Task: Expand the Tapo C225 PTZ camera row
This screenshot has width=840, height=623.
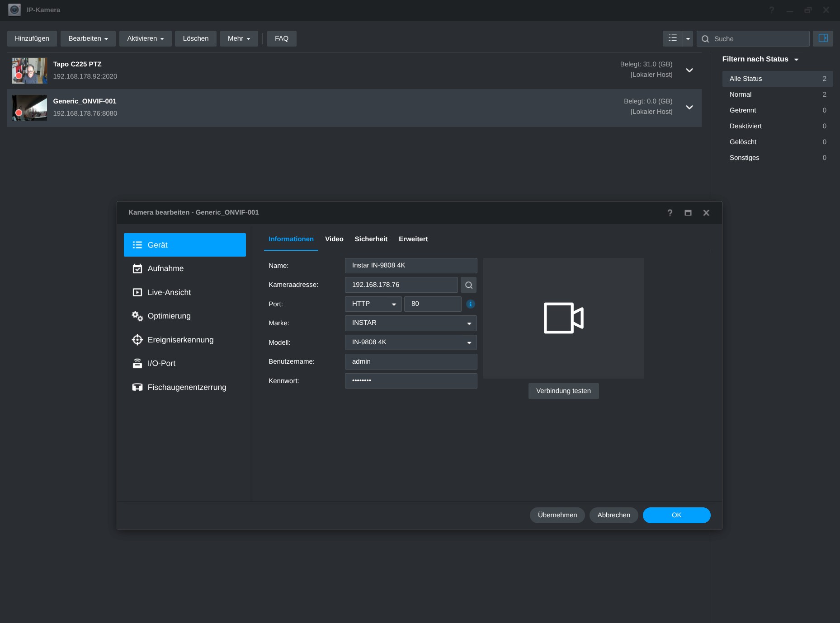Action: coord(689,70)
